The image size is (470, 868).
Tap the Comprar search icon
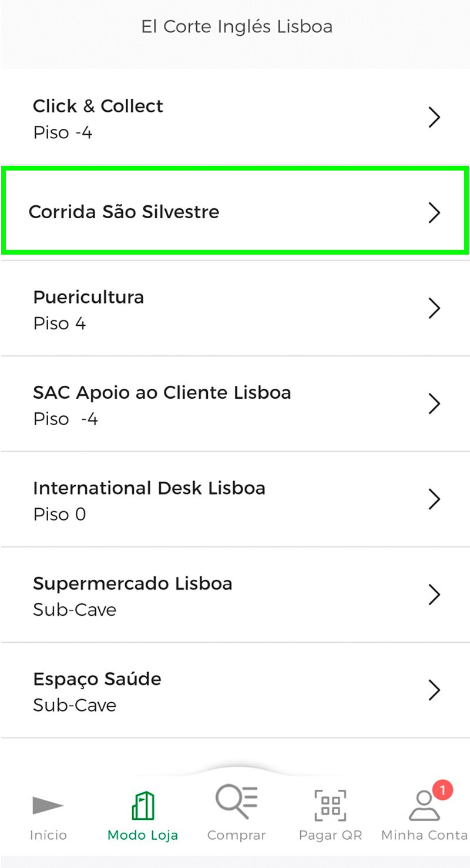[236, 802]
